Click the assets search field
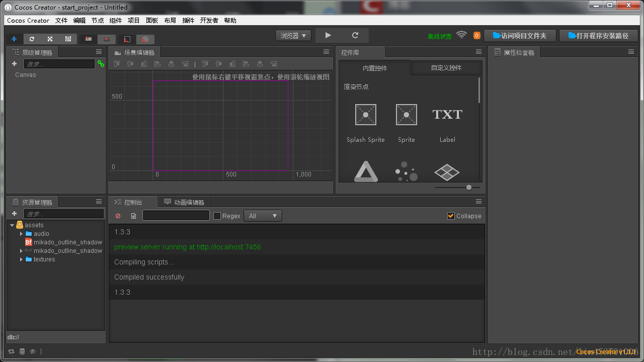The width and height of the screenshot is (644, 362). pos(64,214)
